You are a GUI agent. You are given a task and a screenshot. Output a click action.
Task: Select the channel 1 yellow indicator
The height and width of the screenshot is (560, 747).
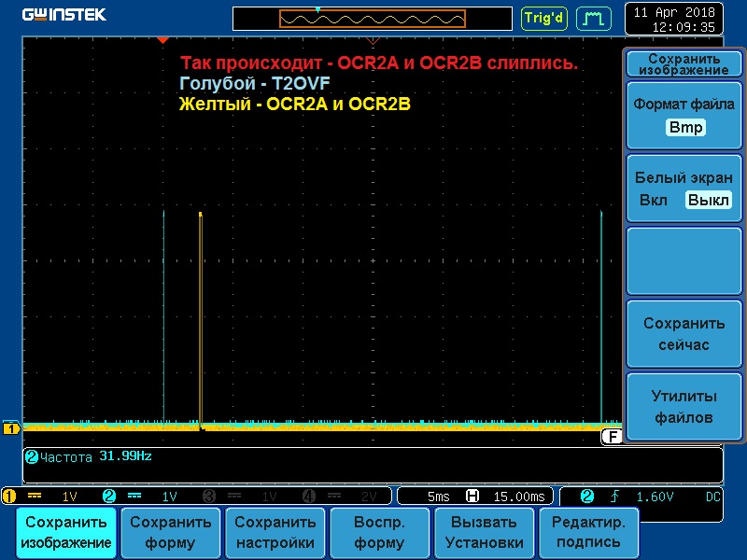(x=10, y=496)
